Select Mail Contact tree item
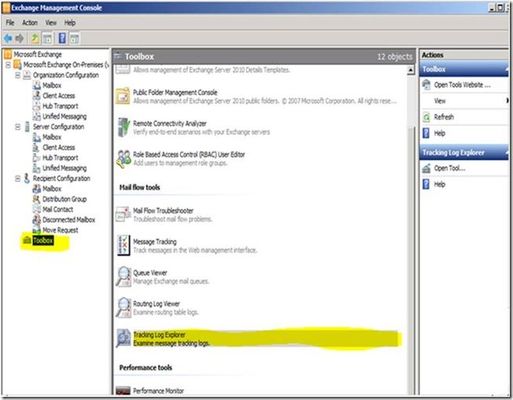The image size is (513, 400). 58,209
